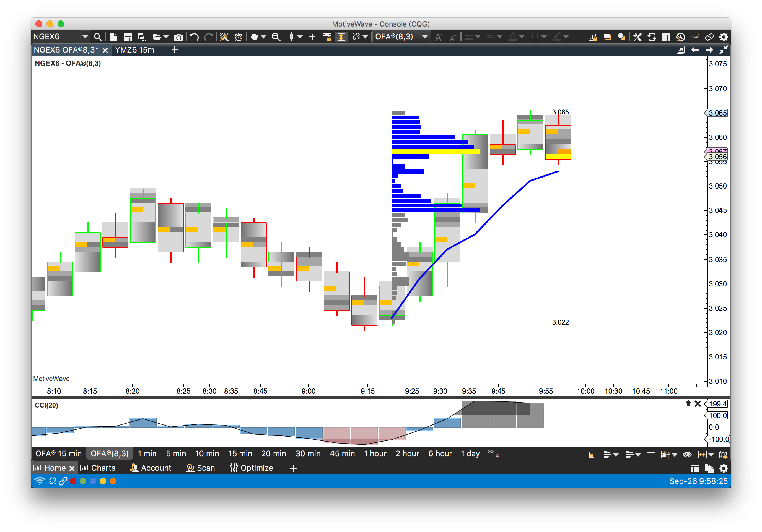
Task: Open the wrench and screwdriver tools icon
Action: 637,37
